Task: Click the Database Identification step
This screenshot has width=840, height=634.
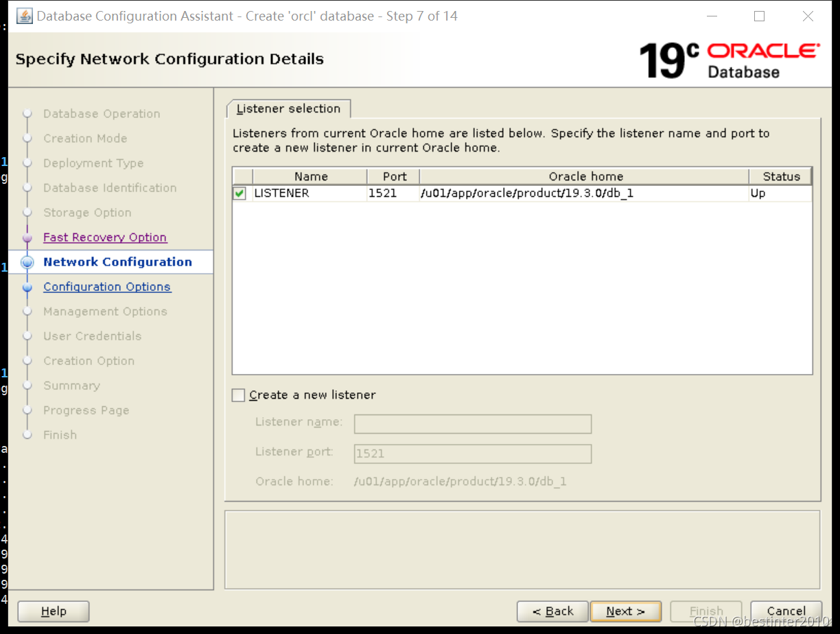Action: coord(110,188)
